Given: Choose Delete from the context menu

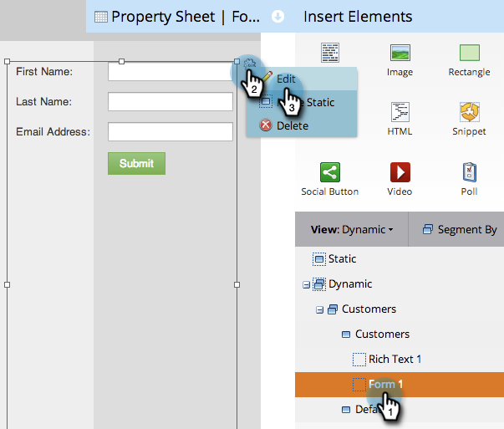Looking at the screenshot, I should point(292,125).
